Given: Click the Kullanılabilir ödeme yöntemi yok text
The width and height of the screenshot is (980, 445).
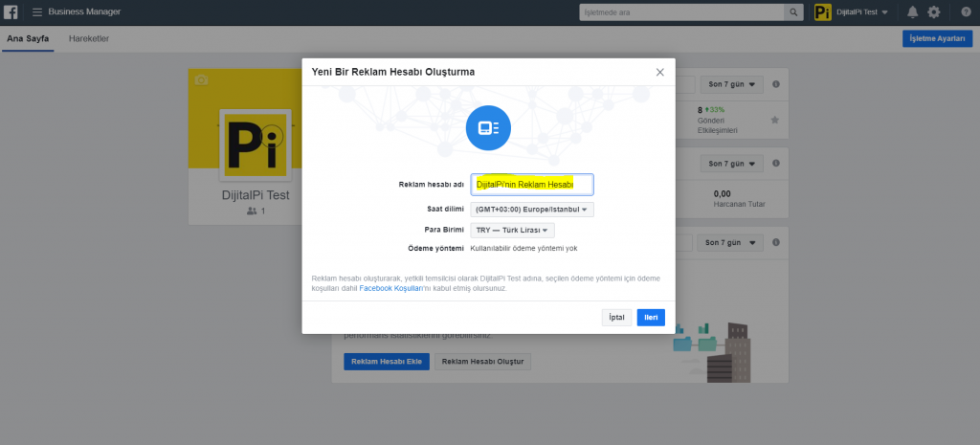Looking at the screenshot, I should (523, 248).
